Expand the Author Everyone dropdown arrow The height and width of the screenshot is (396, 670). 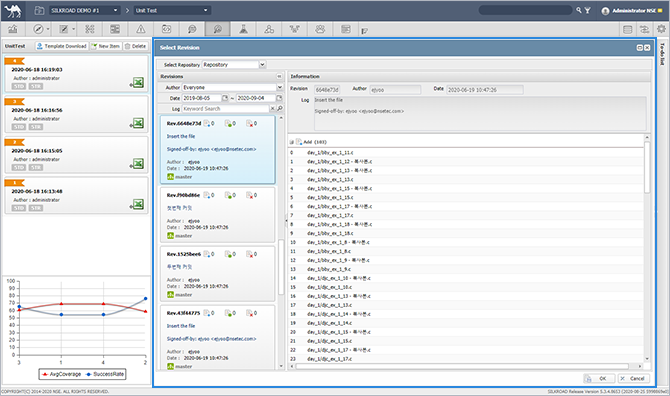(x=279, y=87)
